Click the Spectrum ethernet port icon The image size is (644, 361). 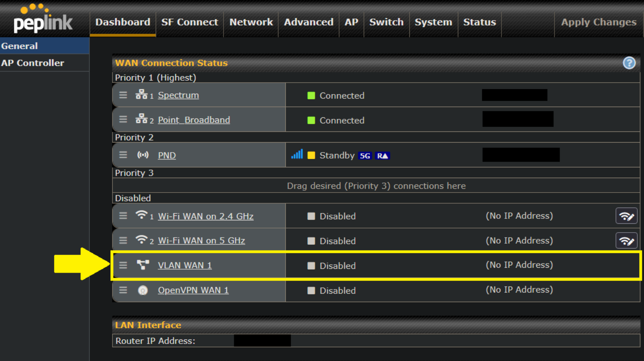click(x=141, y=94)
